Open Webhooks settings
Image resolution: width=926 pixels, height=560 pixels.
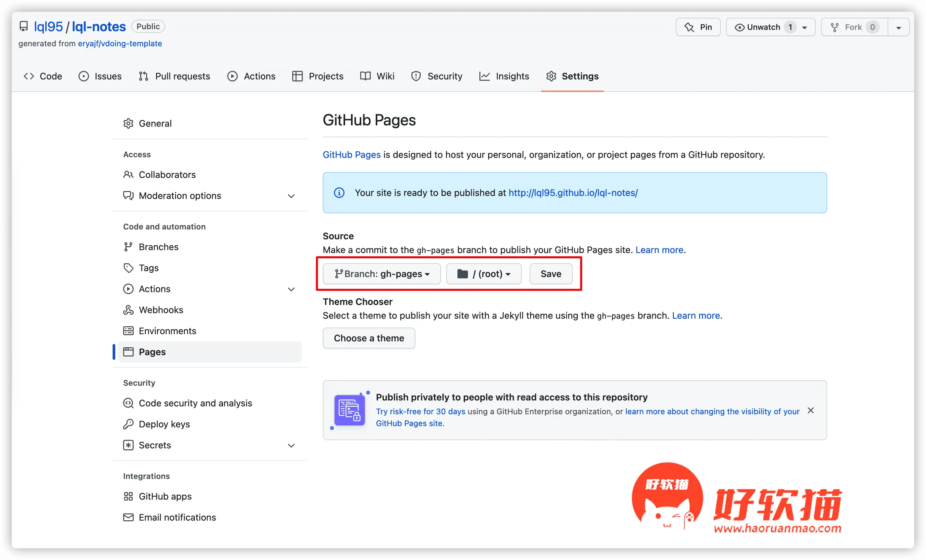(210, 310)
